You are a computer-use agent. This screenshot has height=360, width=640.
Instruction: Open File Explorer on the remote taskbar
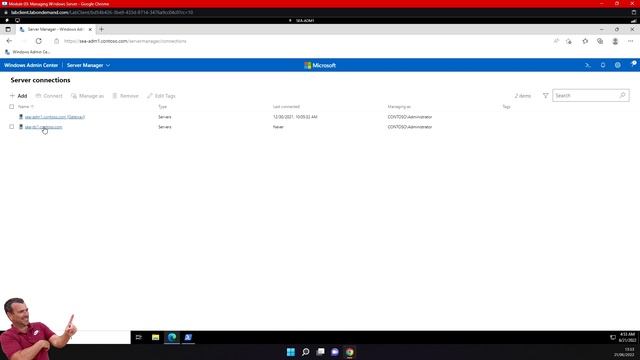pyautogui.click(x=156, y=337)
